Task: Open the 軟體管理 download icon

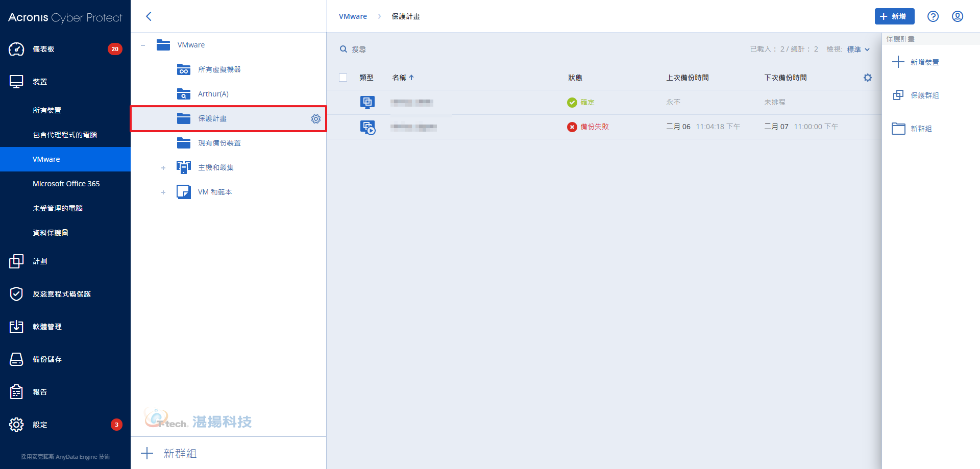Action: 16,327
